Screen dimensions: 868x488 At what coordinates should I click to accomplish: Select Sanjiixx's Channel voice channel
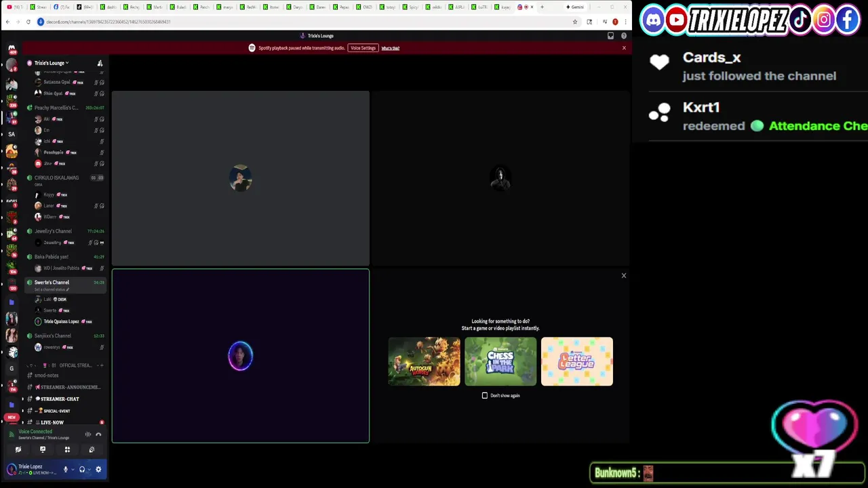click(65, 336)
